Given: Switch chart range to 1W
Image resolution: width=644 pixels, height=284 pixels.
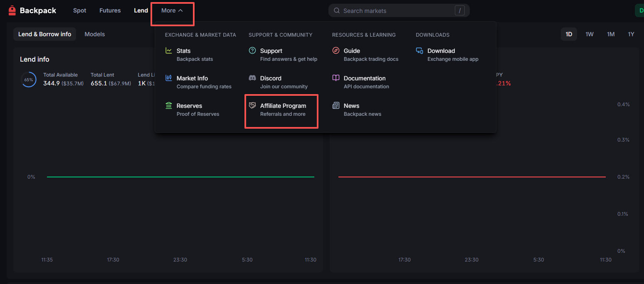Looking at the screenshot, I should 590,34.
